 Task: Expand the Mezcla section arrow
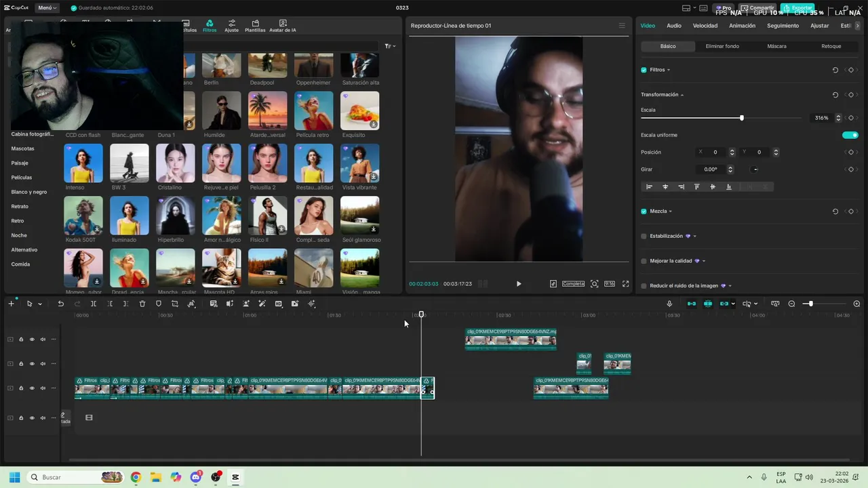pos(671,211)
